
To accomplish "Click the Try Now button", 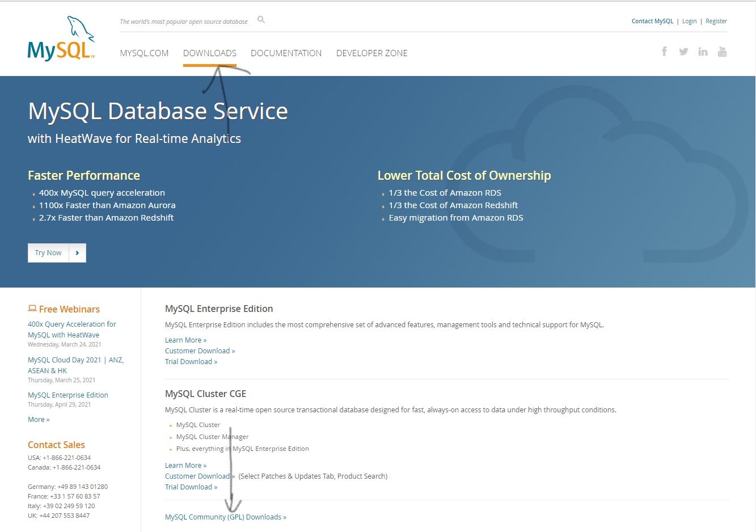I will [x=57, y=253].
